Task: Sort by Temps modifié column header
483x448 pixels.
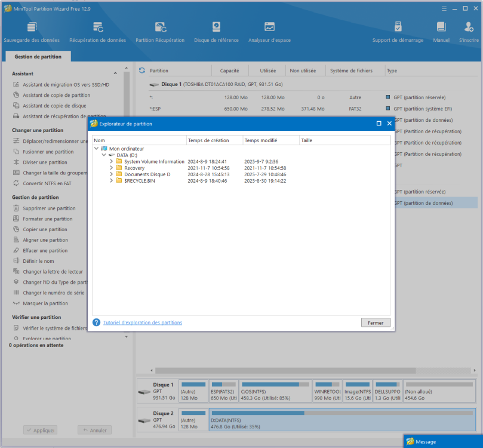Action: [260, 140]
